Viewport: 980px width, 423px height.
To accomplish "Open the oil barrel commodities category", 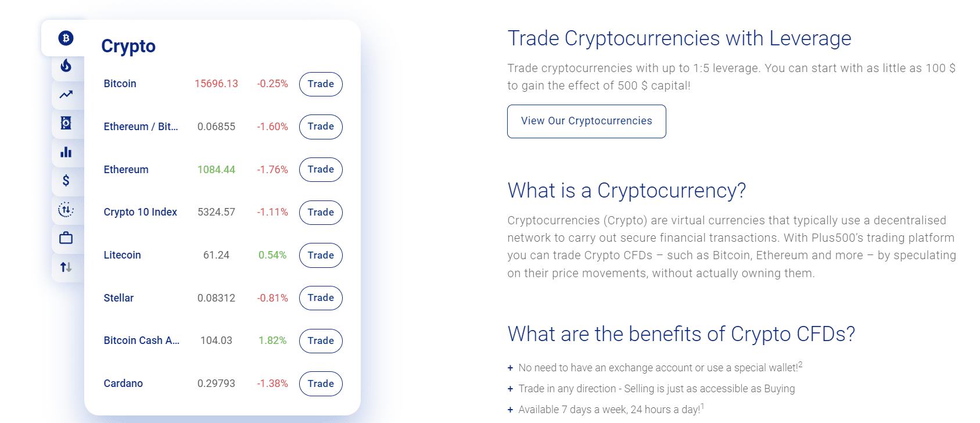I will [66, 123].
